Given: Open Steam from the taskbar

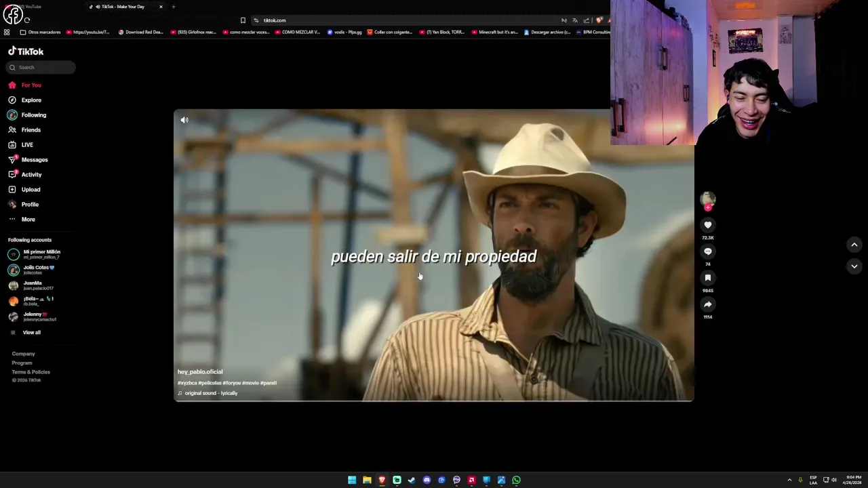Looking at the screenshot, I should (x=412, y=480).
